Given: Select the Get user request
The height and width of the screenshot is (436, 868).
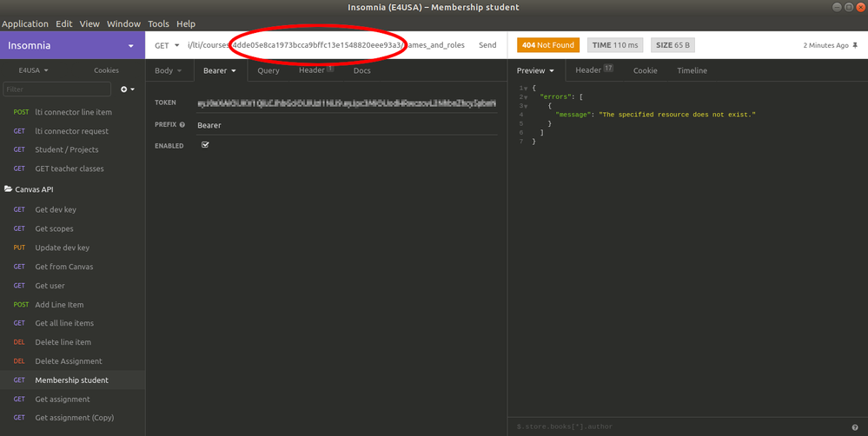Looking at the screenshot, I should [72, 286].
